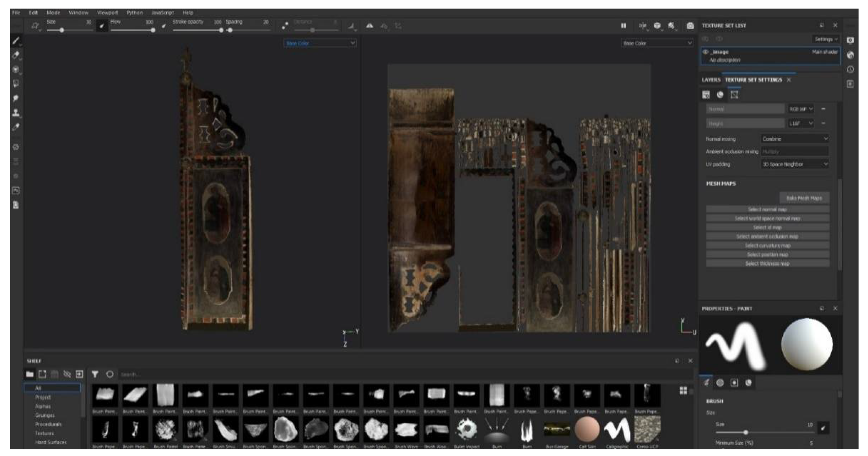Click the Bake Mesh Maps button
Image resolution: width=868 pixels, height=456 pixels.
tap(804, 198)
